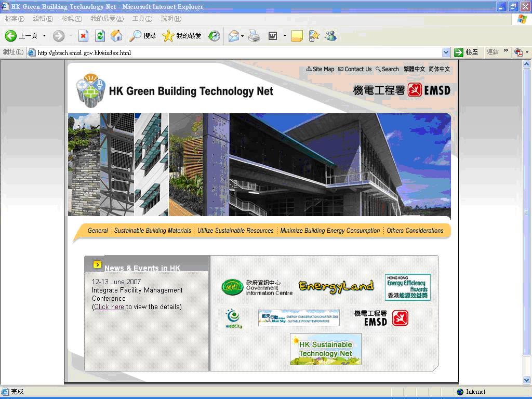The width and height of the screenshot is (532, 399).
Task: Expand the Edit with Word dropdown arrow
Action: coord(285,36)
